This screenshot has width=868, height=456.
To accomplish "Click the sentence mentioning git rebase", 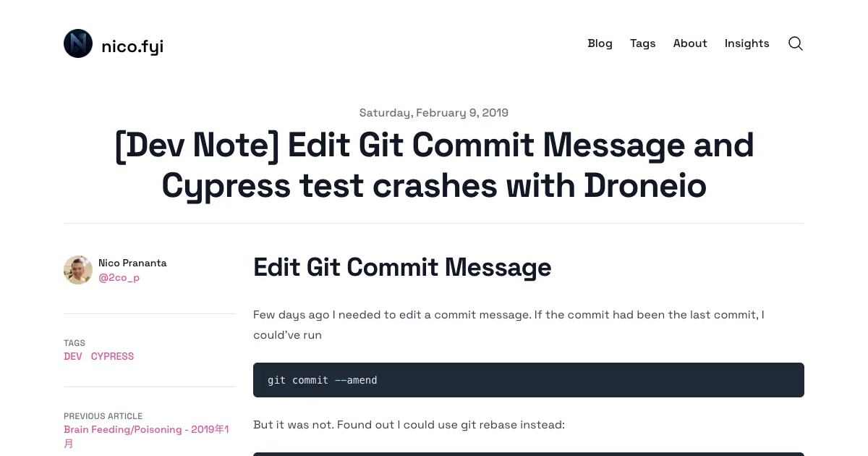I will click(x=409, y=425).
